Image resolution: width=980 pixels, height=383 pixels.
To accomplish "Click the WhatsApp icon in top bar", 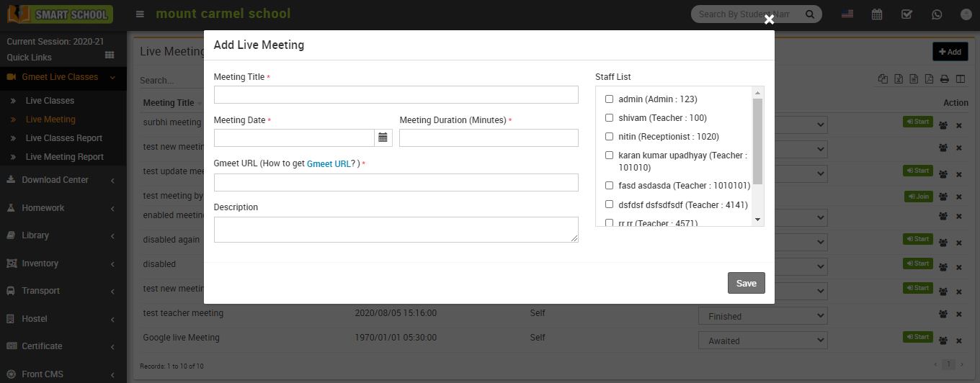I will [x=937, y=14].
